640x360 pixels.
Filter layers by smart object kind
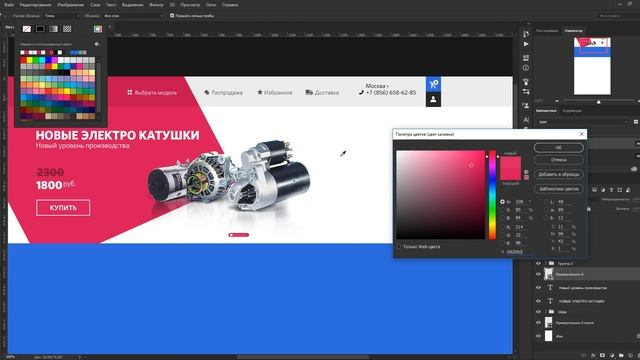point(628,190)
